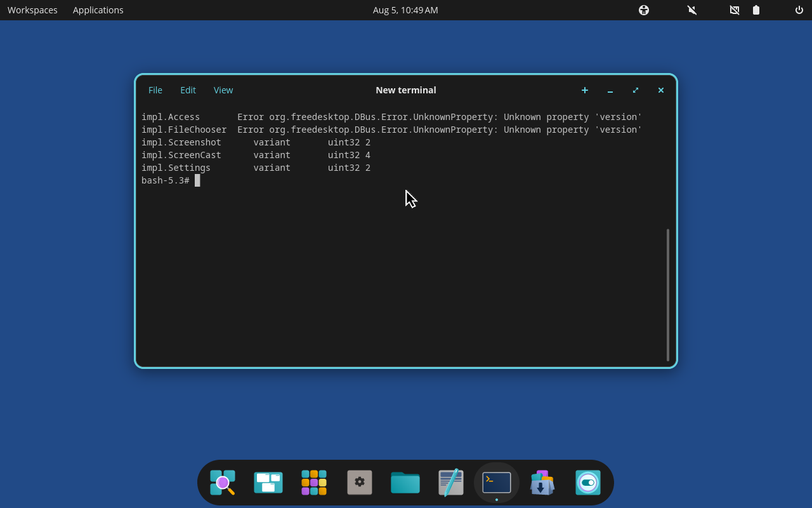The height and width of the screenshot is (508, 812).
Task: Open the power menu
Action: pos(799,10)
